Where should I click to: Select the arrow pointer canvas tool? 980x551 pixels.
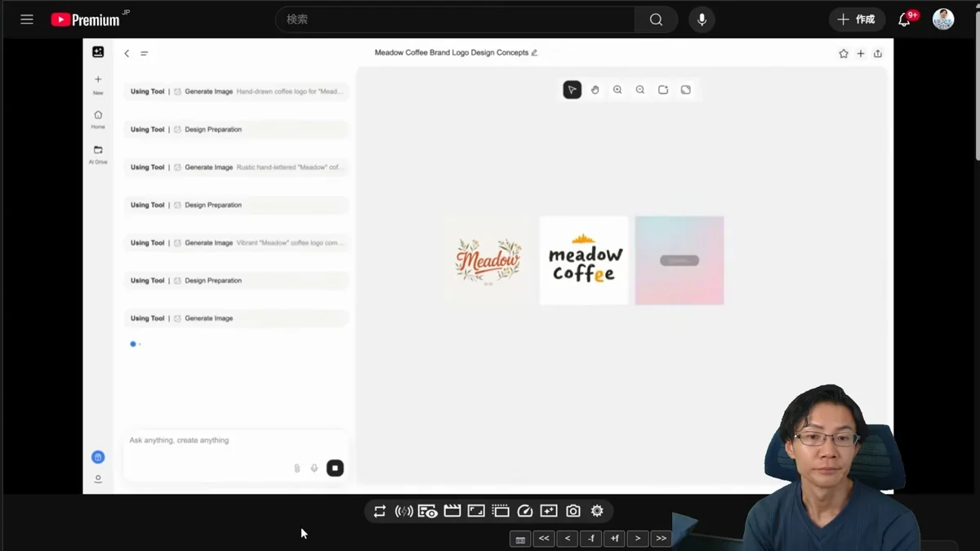pyautogui.click(x=572, y=90)
